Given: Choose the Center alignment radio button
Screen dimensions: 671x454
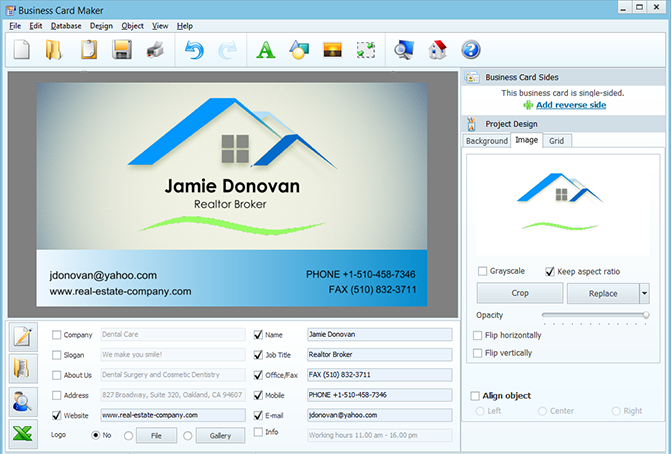Looking at the screenshot, I should click(542, 411).
